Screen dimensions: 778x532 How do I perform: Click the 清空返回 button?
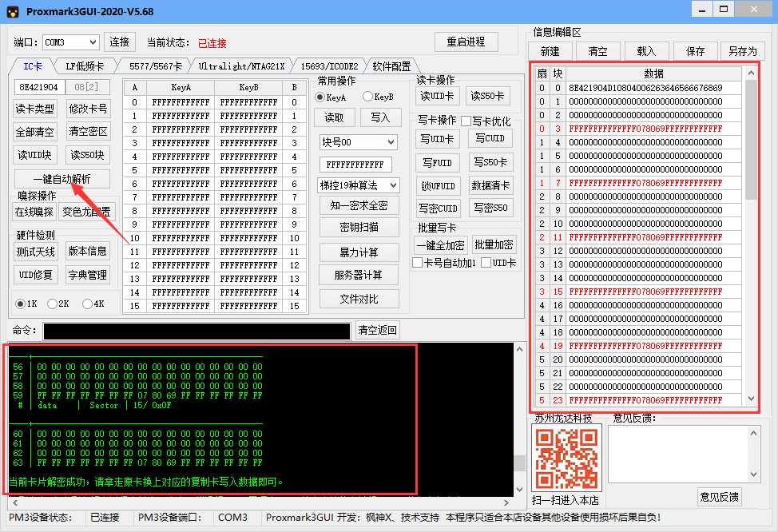(378, 331)
